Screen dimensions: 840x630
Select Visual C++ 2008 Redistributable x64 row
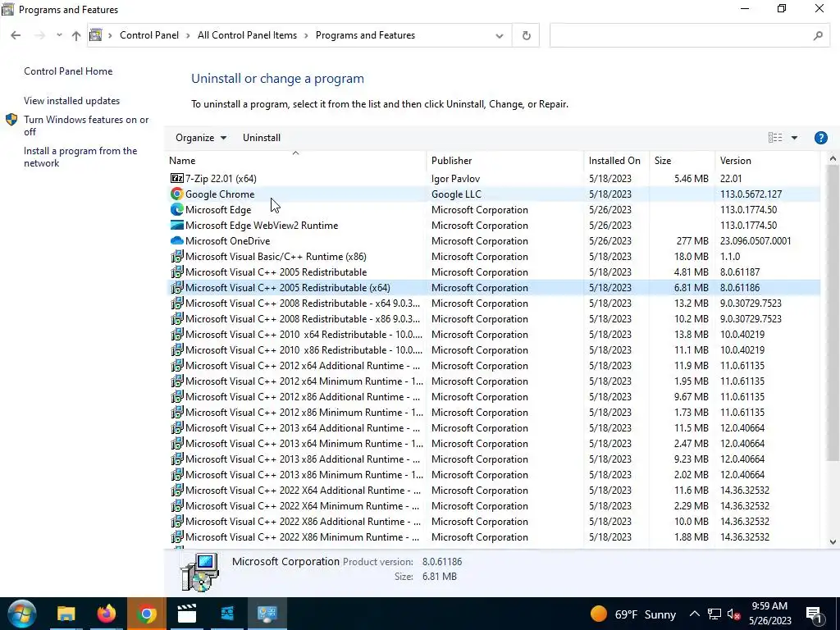pos(493,304)
